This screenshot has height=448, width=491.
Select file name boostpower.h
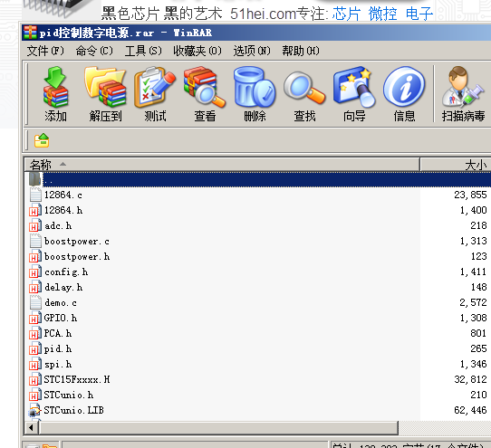(77, 256)
